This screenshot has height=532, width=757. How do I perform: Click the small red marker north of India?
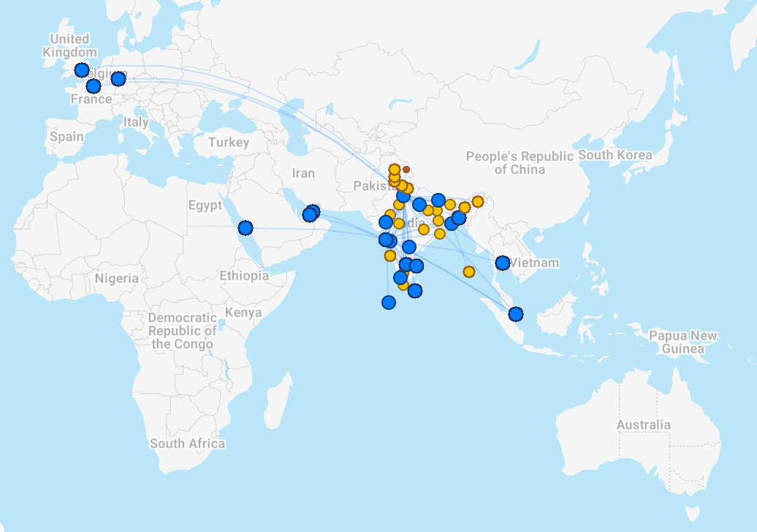(x=406, y=170)
